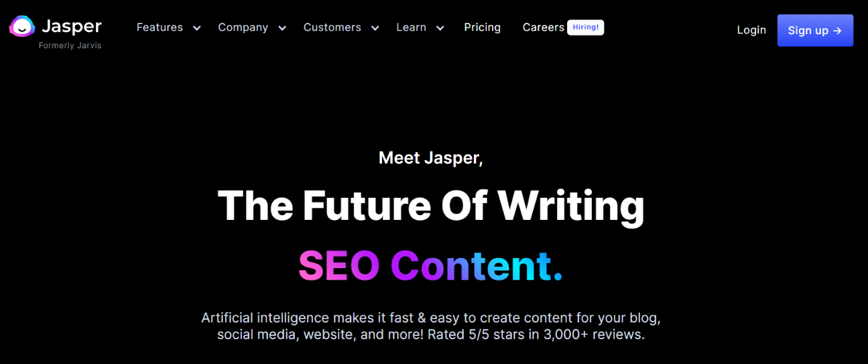Expand the chevron beside Company
Screen dimensions: 868x364
coord(282,28)
